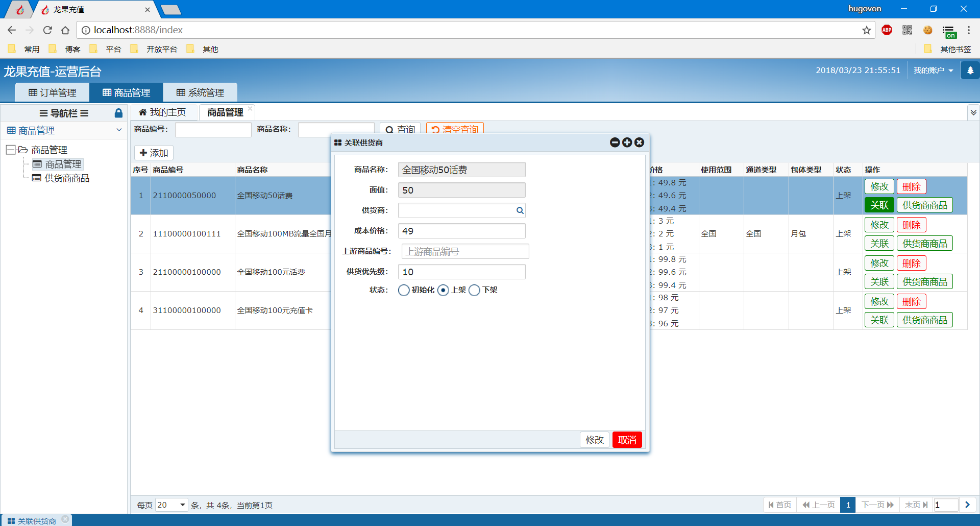
Task: Open the 我的主页 content tab
Action: pos(162,112)
